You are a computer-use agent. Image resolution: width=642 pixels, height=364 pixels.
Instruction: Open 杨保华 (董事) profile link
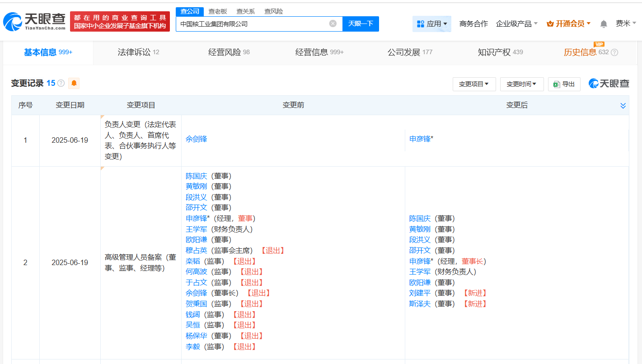click(x=197, y=336)
